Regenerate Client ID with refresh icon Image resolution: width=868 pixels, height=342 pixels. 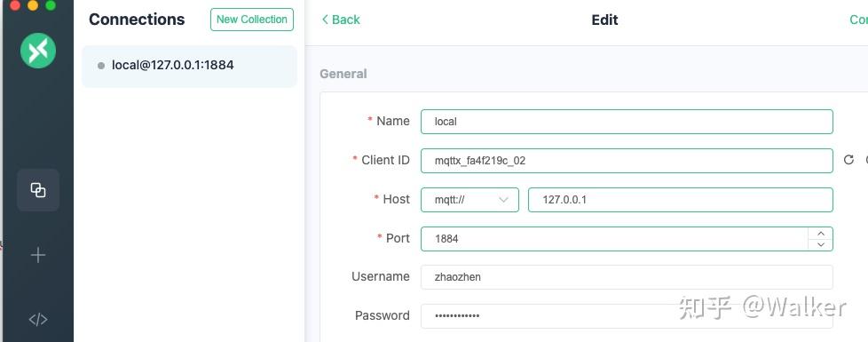pyautogui.click(x=848, y=160)
